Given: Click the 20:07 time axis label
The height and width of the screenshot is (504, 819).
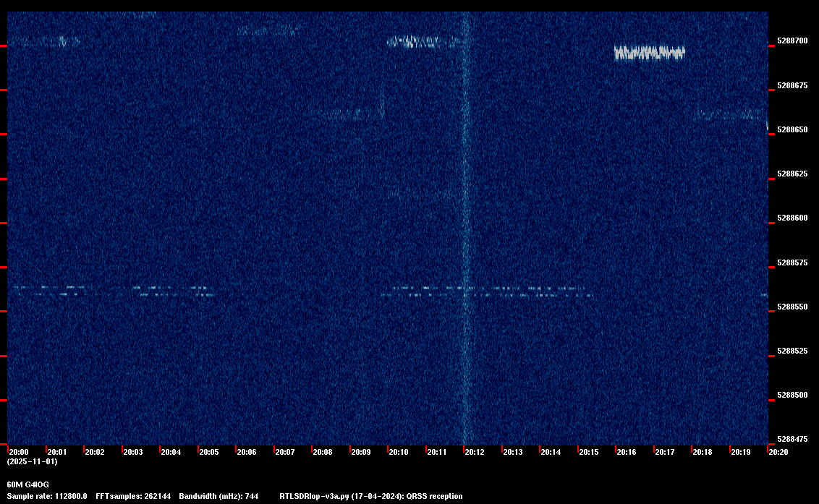Looking at the screenshot, I should point(284,452).
